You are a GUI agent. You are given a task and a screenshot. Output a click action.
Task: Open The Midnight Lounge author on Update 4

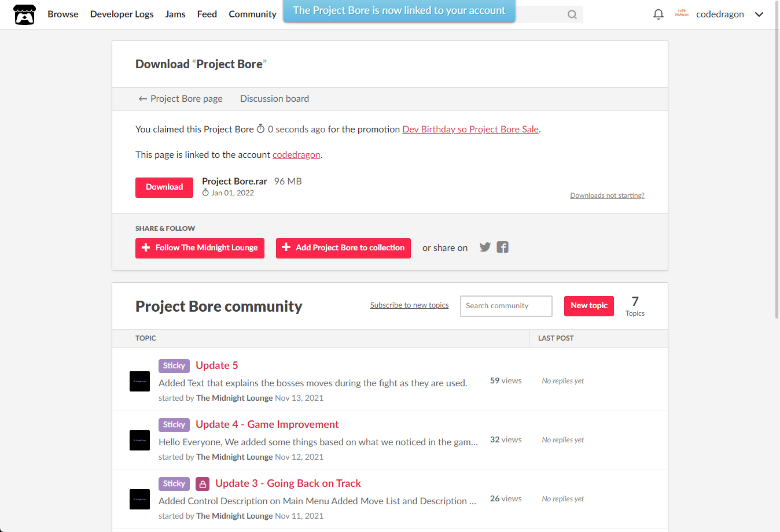(234, 457)
